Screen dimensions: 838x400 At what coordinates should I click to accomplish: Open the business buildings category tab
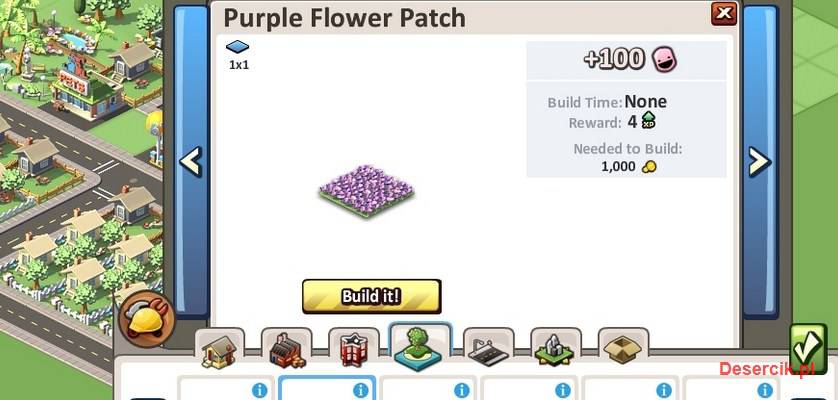tap(287, 350)
